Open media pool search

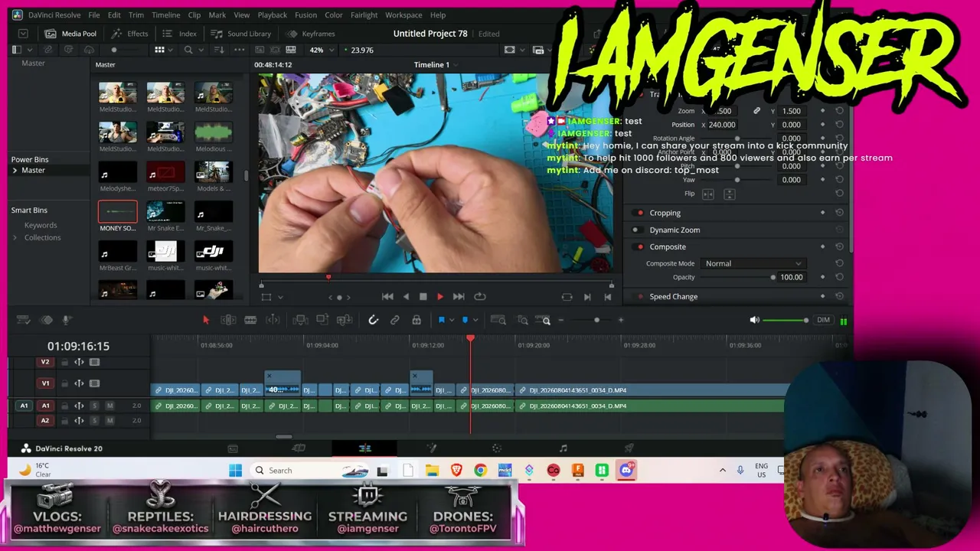(188, 50)
